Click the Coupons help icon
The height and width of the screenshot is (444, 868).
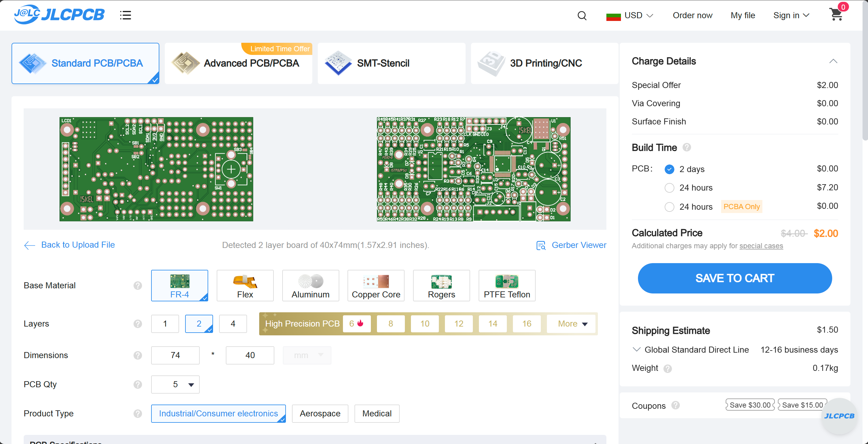(x=675, y=405)
